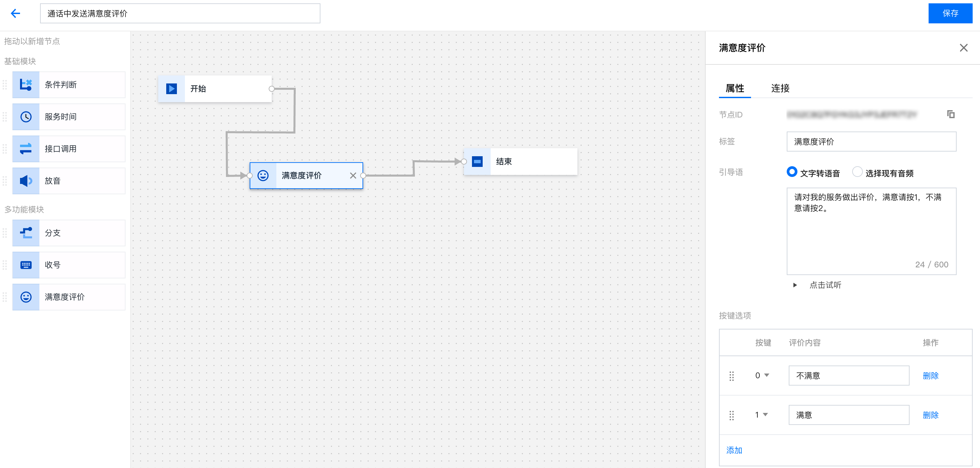
Task: Switch to the 连接 tab
Action: pos(780,88)
